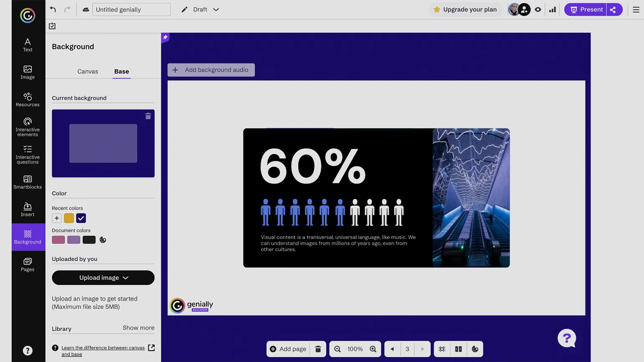Image resolution: width=644 pixels, height=362 pixels.
Task: Select the Base tab
Action: pos(122,71)
